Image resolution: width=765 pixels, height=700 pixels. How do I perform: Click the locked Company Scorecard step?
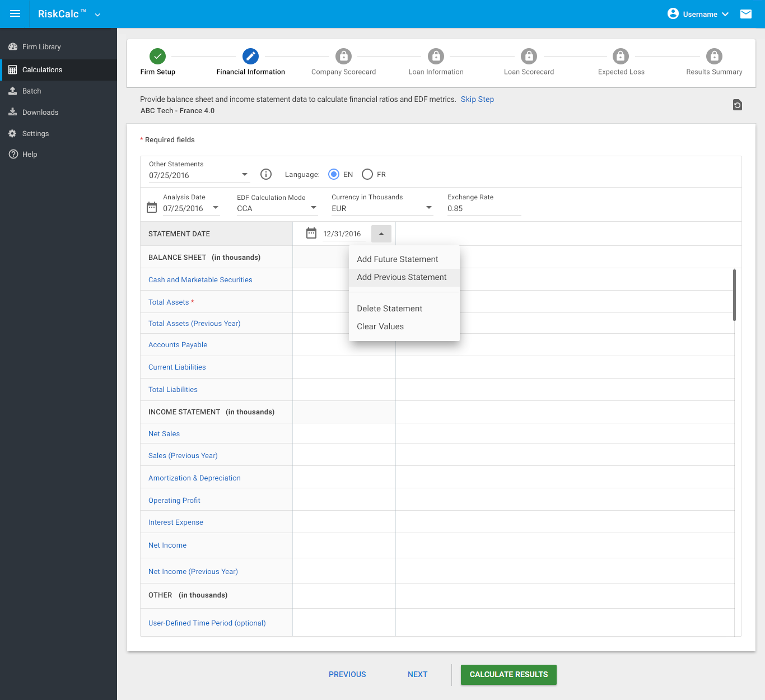coord(343,56)
